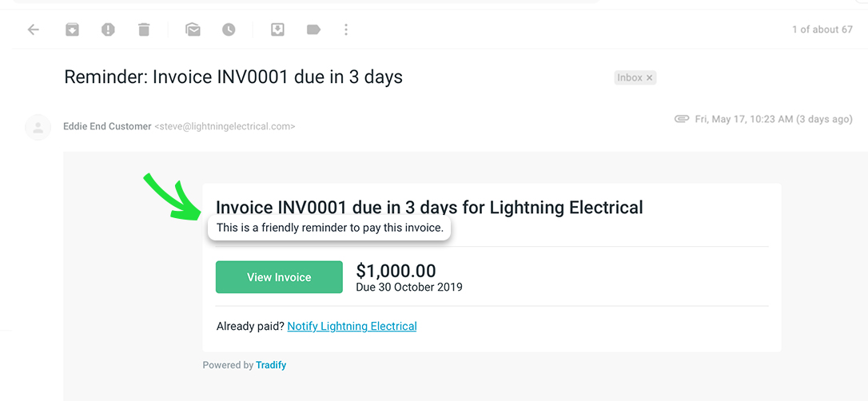Open the three-dot More options menu

[346, 30]
